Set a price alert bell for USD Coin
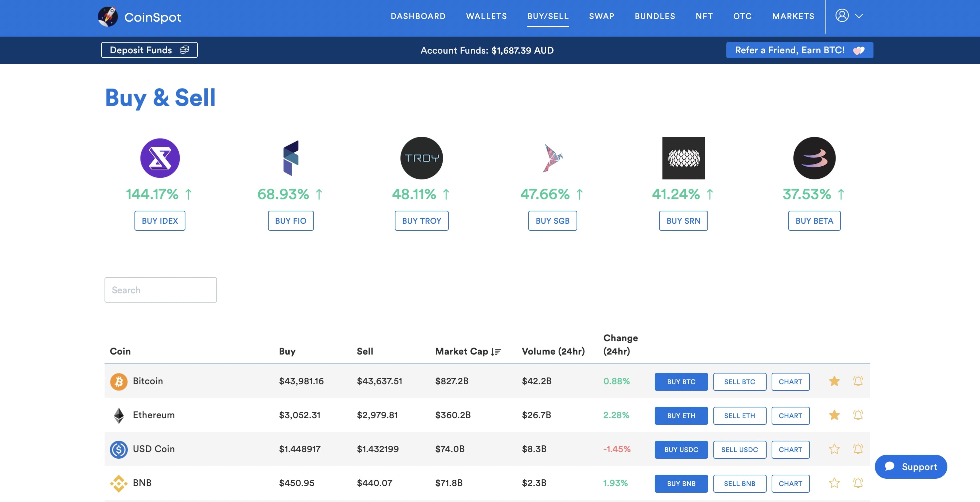Screen dimensions: 980x502 (858, 449)
